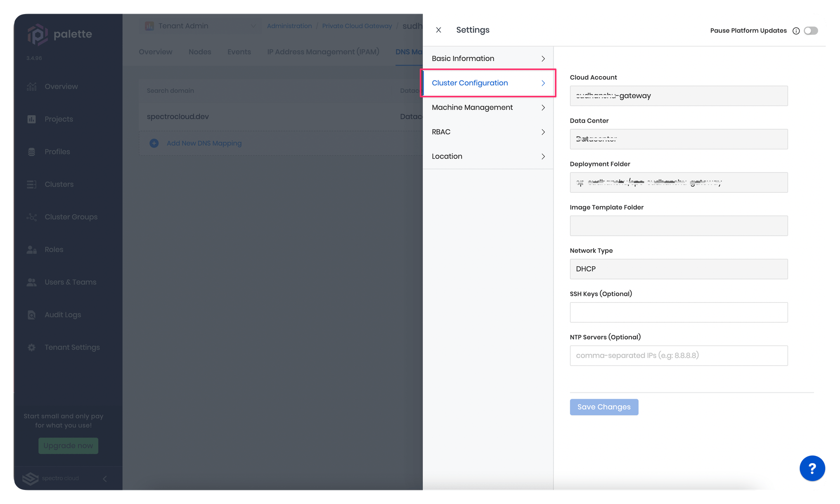This screenshot has width=840, height=504.
Task: Open the Data Center field
Action: pos(679,139)
